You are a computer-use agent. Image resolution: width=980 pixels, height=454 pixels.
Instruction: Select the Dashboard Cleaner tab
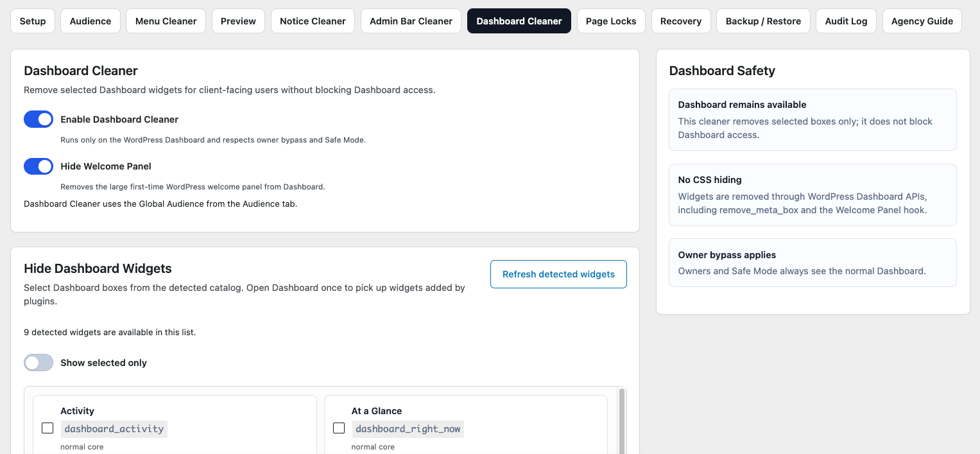(x=519, y=21)
